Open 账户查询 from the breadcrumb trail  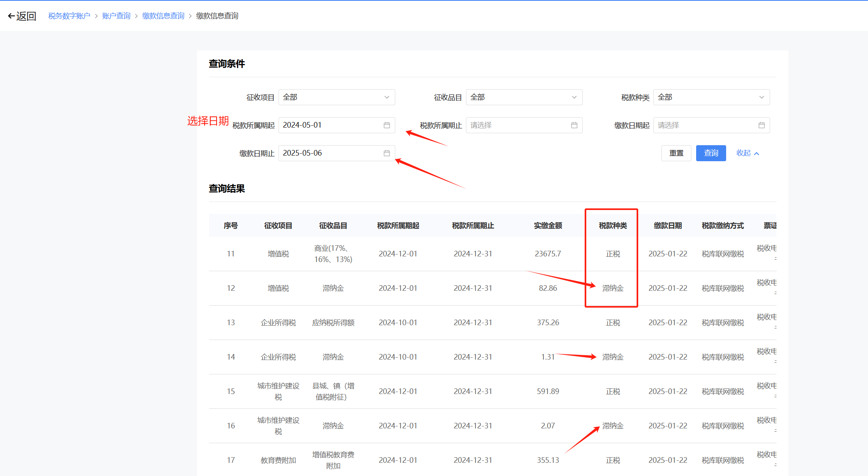(x=116, y=15)
